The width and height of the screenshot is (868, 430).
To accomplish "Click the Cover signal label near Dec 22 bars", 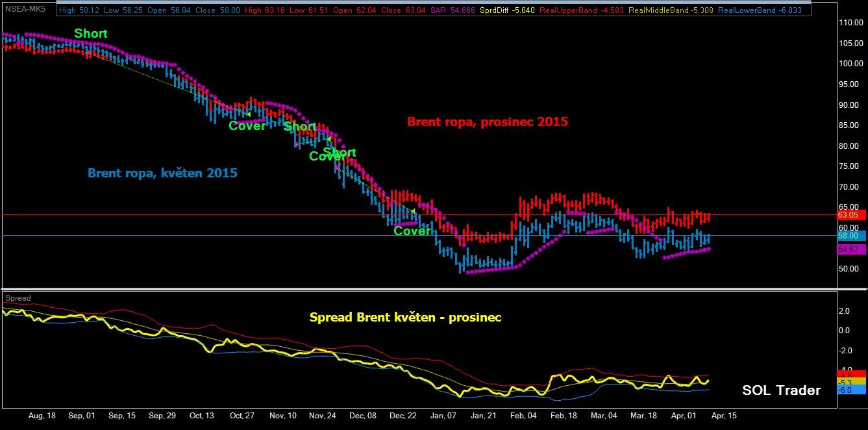I will coord(412,231).
